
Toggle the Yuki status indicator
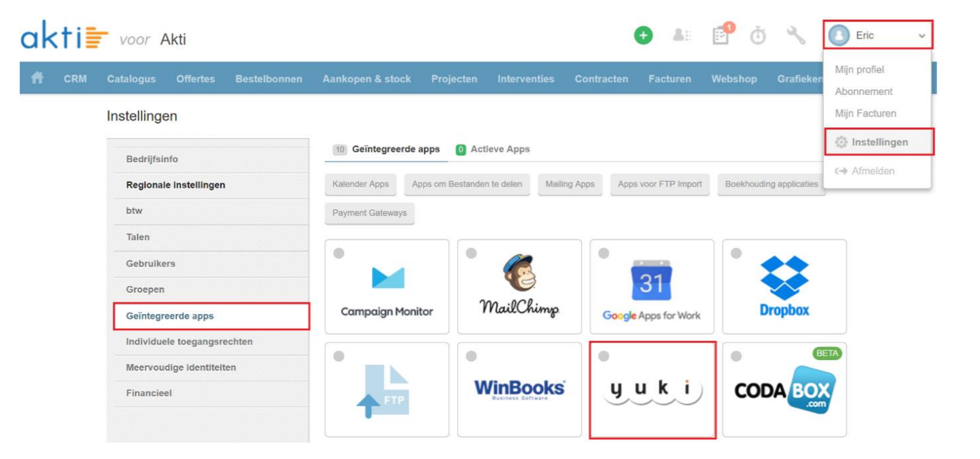click(603, 356)
